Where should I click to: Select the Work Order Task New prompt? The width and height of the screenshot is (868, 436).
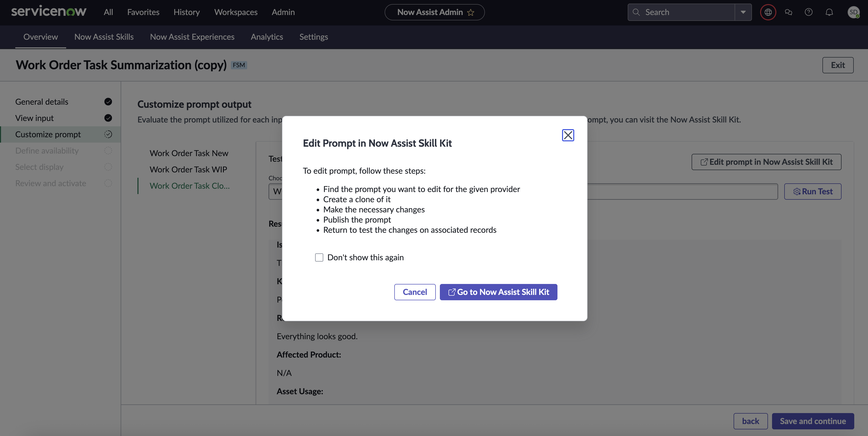click(x=189, y=153)
